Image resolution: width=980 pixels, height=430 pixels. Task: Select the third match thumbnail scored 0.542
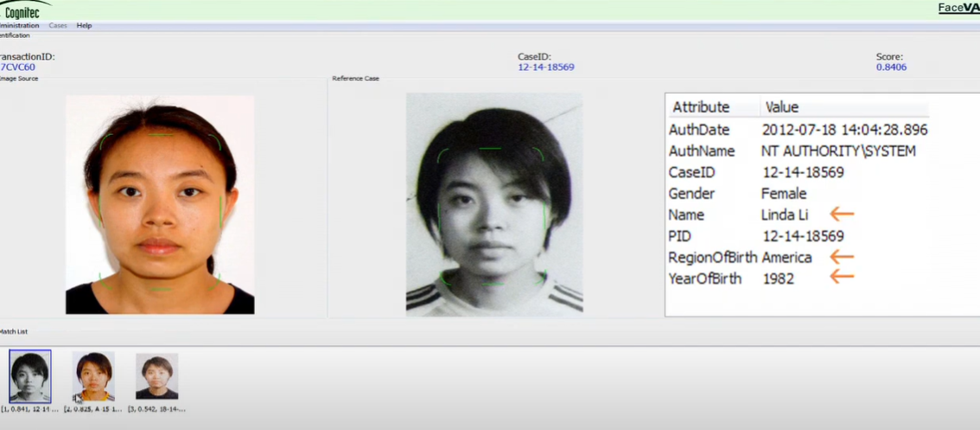[157, 376]
